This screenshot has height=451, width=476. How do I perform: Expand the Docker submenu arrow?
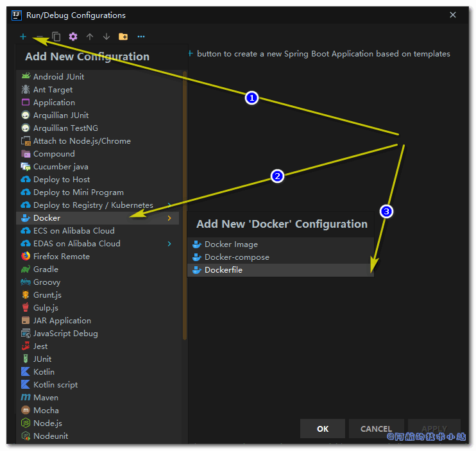pyautogui.click(x=169, y=218)
